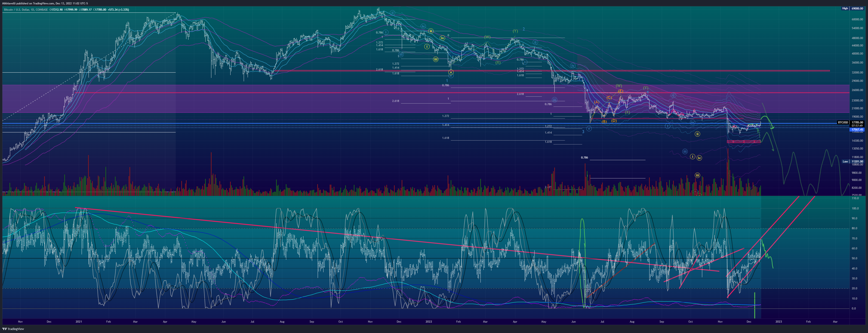Click the open value O17212.90
The height and width of the screenshot is (333, 868).
[56, 10]
